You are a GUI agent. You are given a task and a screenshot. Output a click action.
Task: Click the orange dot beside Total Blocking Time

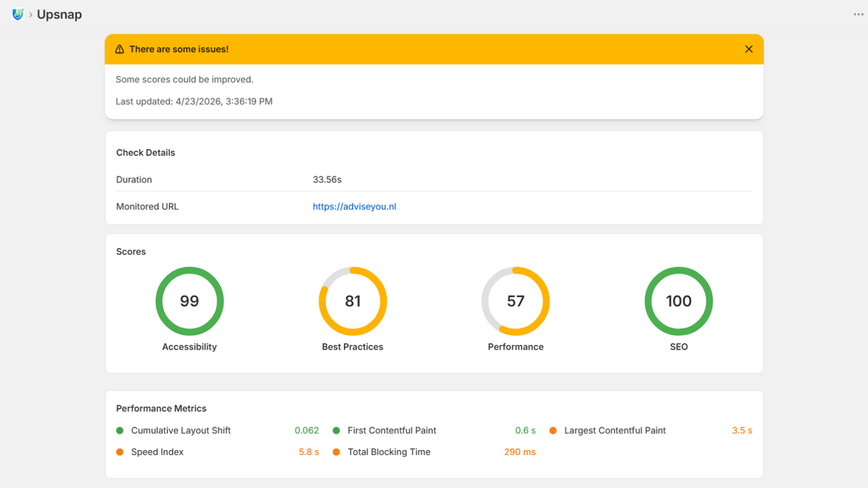pyautogui.click(x=336, y=452)
